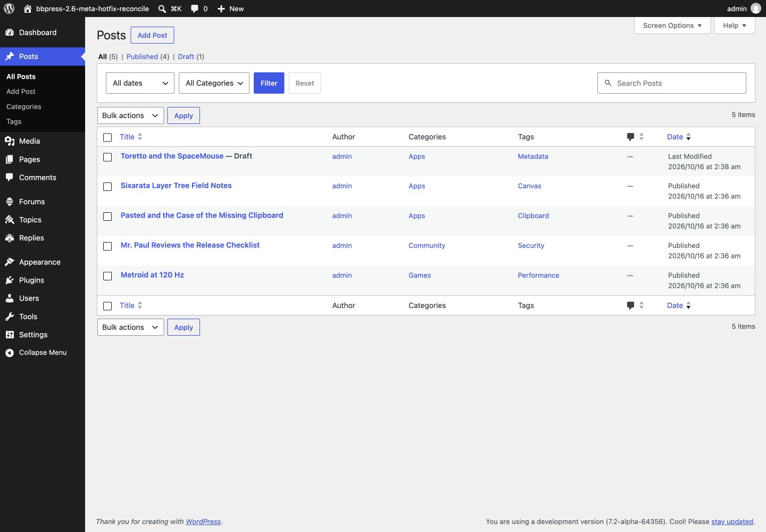Click the home icon for site name

point(28,9)
